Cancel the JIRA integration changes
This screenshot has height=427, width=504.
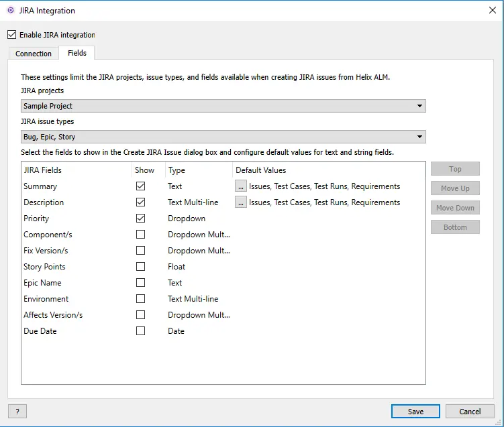point(470,412)
